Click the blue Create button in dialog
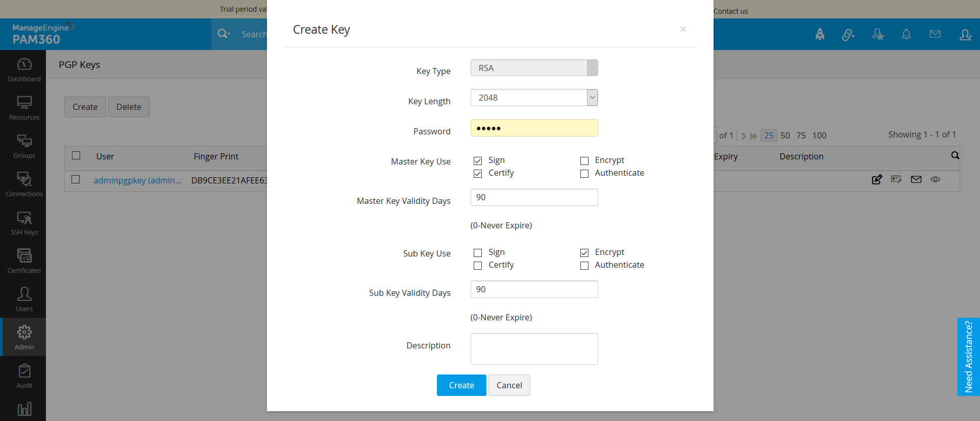Viewport: 980px width, 421px height. click(461, 385)
